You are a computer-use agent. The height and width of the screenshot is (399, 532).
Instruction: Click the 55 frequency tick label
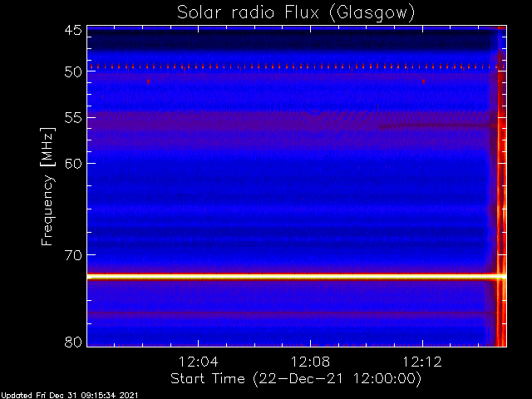coord(73,118)
